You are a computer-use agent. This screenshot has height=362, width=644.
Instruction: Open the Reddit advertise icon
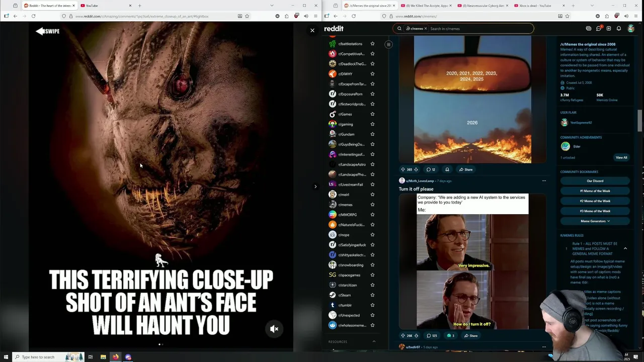click(x=589, y=29)
